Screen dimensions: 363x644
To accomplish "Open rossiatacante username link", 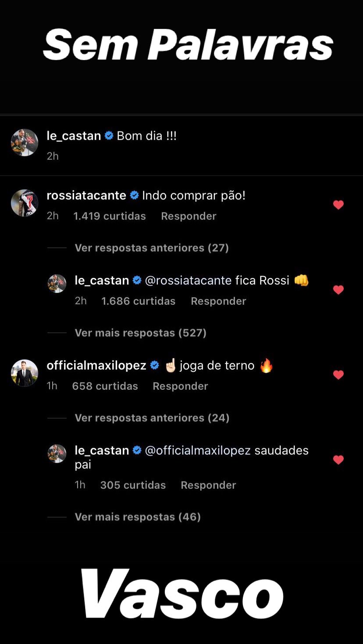I will (x=86, y=196).
